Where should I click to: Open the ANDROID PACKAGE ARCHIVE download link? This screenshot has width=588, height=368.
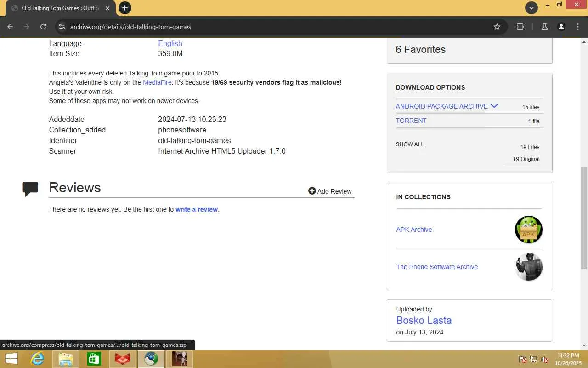click(441, 106)
